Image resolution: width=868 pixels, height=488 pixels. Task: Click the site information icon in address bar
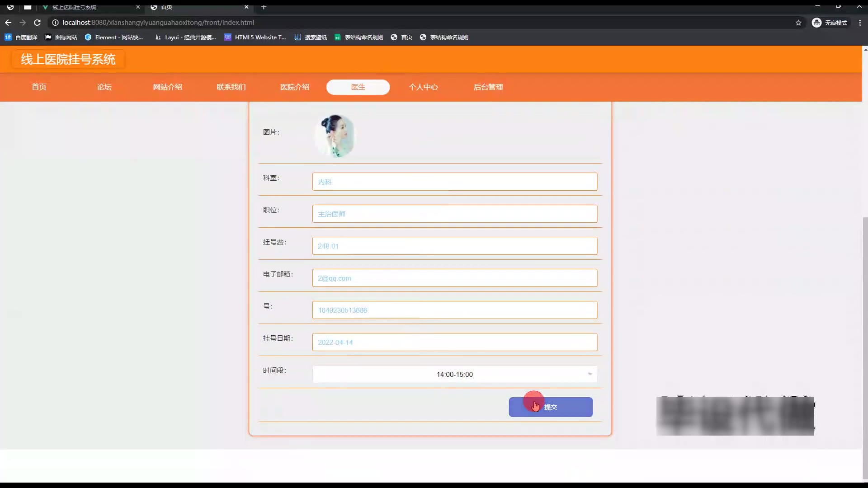(x=55, y=23)
